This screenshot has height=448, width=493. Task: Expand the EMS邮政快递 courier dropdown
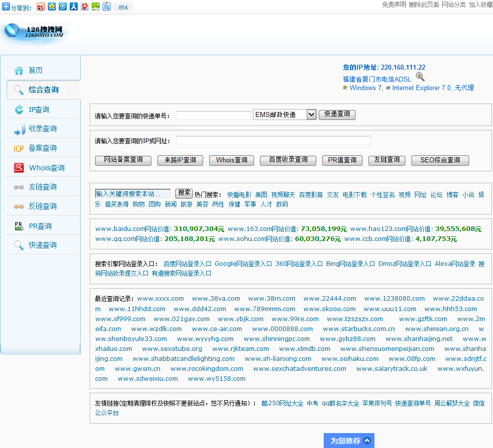(x=311, y=114)
